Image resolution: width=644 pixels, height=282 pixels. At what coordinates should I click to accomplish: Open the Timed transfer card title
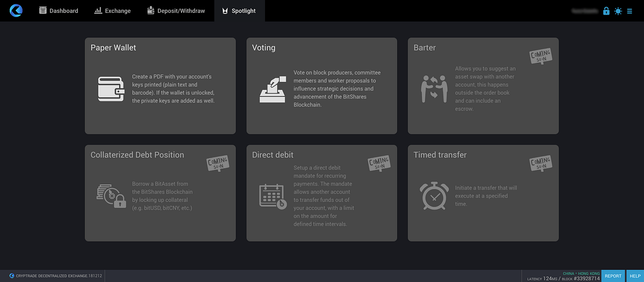[440, 155]
